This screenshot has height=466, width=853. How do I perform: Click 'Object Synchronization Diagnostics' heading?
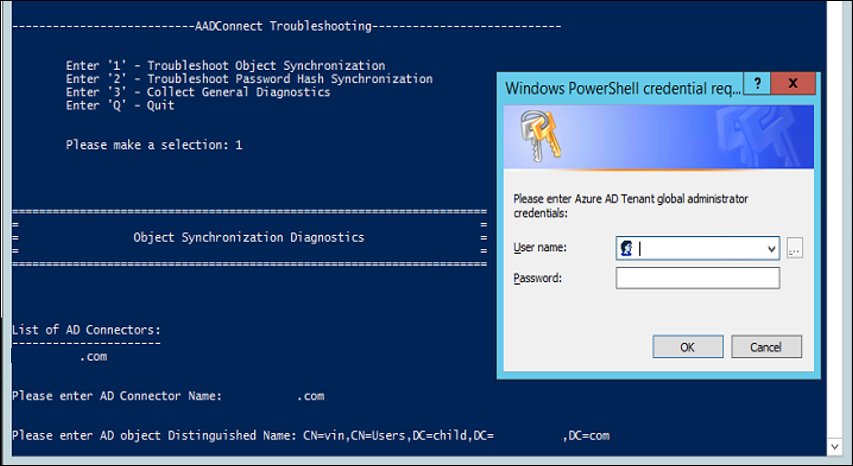coord(249,238)
